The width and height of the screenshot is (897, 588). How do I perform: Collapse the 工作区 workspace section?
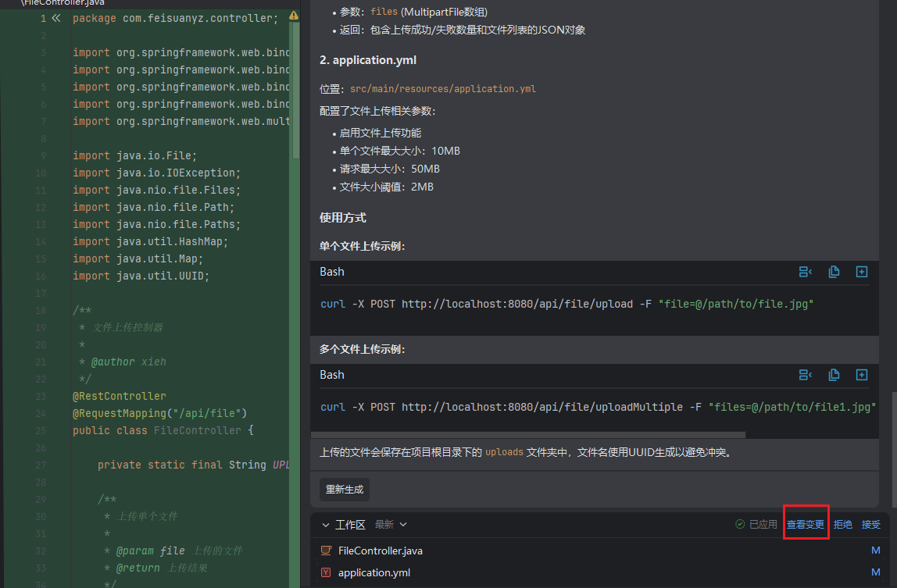coord(324,525)
